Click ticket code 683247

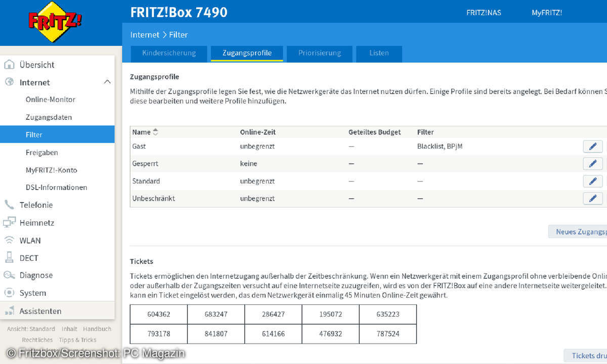pos(216,314)
